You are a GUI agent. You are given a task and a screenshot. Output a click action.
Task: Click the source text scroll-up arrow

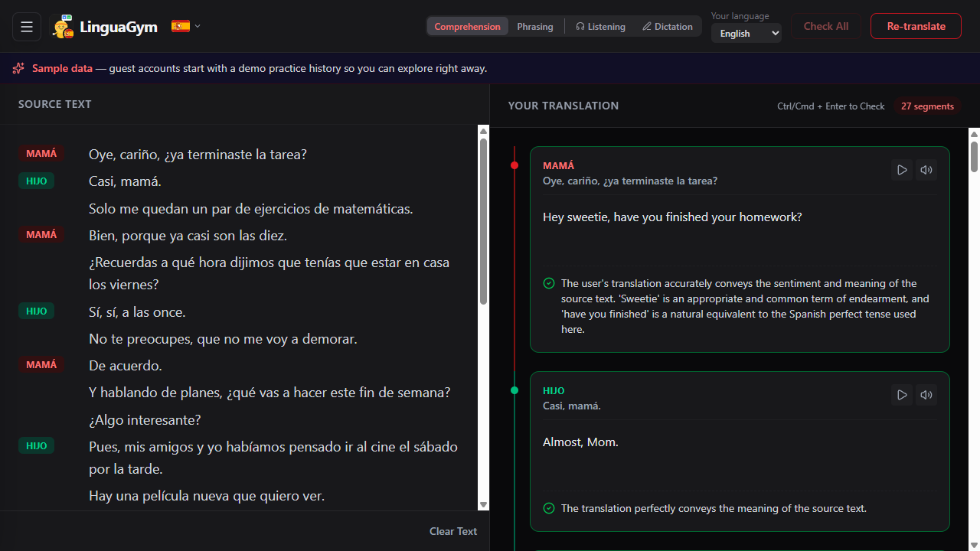point(483,132)
